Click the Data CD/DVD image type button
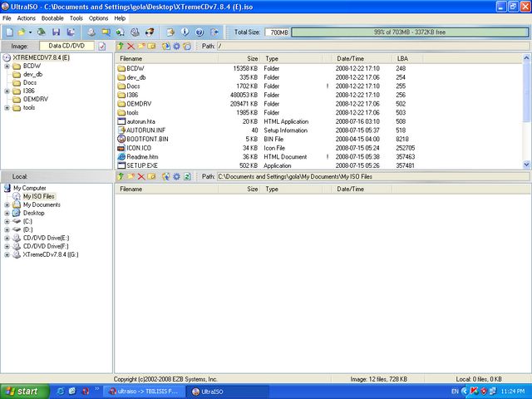 pyautogui.click(x=66, y=46)
